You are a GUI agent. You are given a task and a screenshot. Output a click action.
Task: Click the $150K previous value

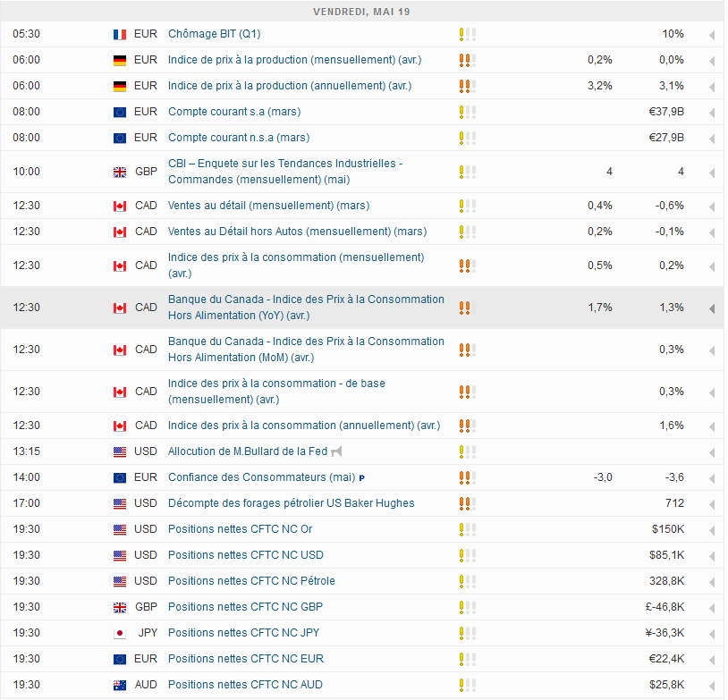coord(668,529)
